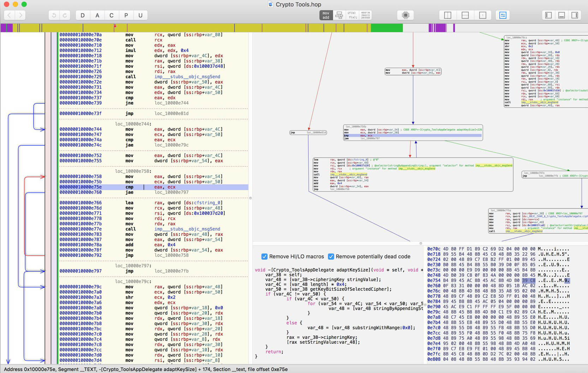Select hex dump row 0e808
The image size is (588, 373).
[498, 359]
